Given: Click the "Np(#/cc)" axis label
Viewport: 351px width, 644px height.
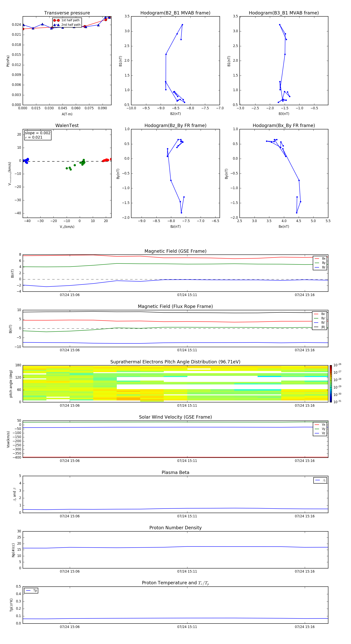Looking at the screenshot, I should point(13,550).
